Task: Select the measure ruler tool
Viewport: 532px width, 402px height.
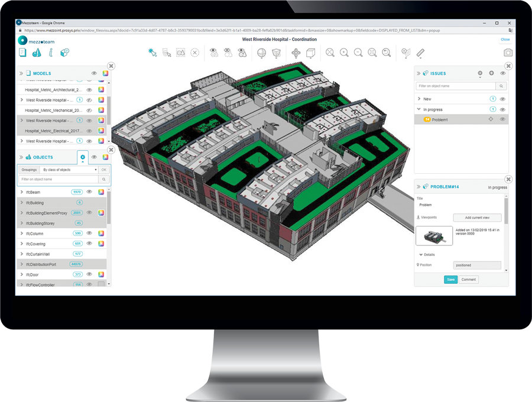Action: (420, 53)
